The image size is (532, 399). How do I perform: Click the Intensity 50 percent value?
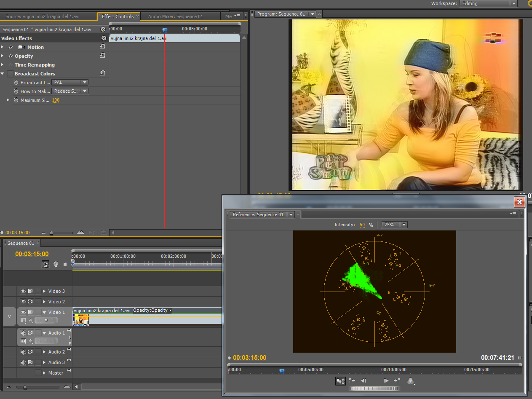[x=362, y=225]
